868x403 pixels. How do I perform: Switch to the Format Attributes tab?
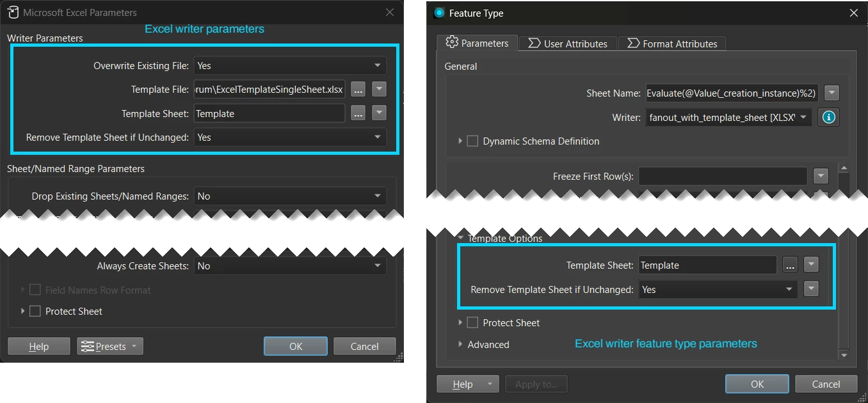click(x=672, y=43)
